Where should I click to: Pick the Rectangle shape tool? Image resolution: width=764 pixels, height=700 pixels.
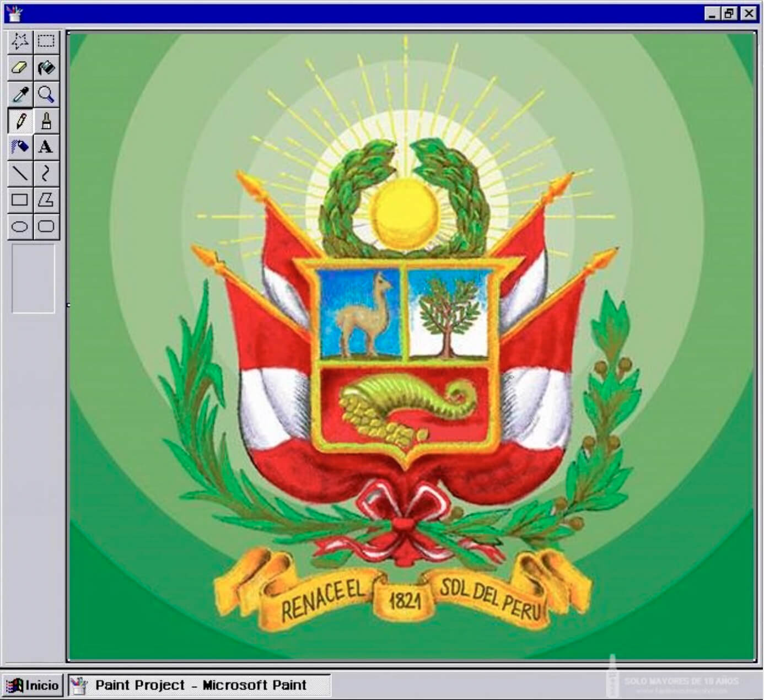20,200
